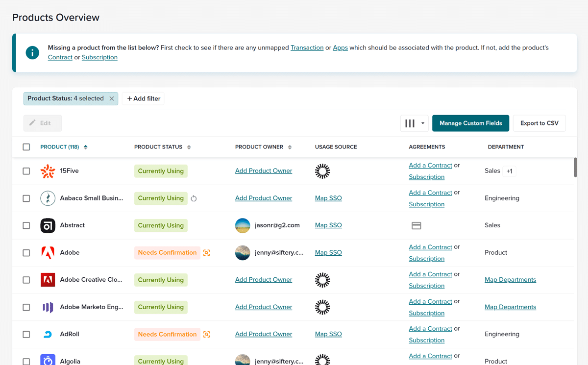Click Map Departments for Adobe Marketo Engage
Viewport: 588px width, 365px height.
510,307
